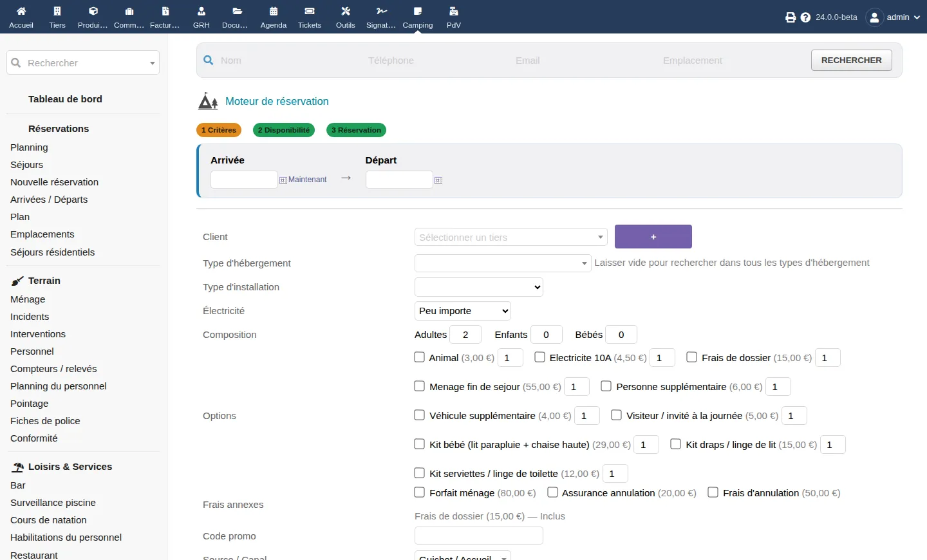Open Emplacements in the sidebar menu

coord(42,234)
